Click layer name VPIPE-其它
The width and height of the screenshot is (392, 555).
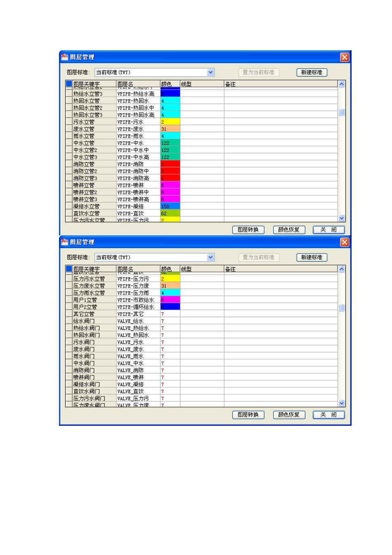(x=130, y=314)
